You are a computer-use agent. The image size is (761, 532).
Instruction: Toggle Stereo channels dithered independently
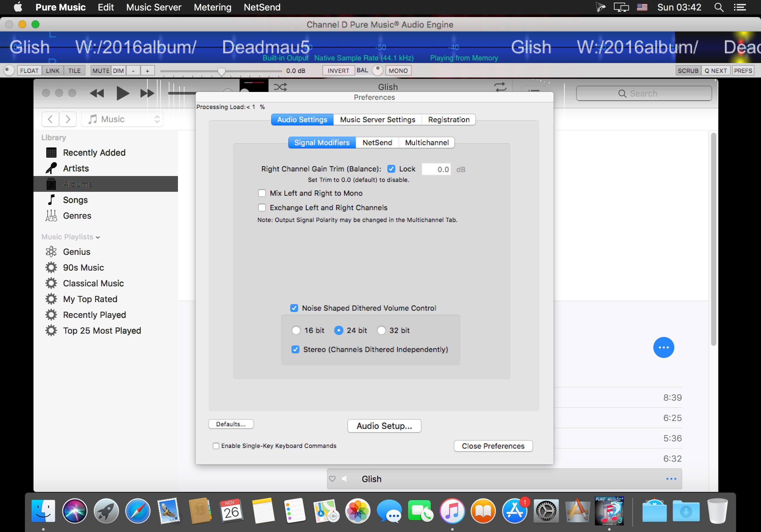(x=295, y=349)
